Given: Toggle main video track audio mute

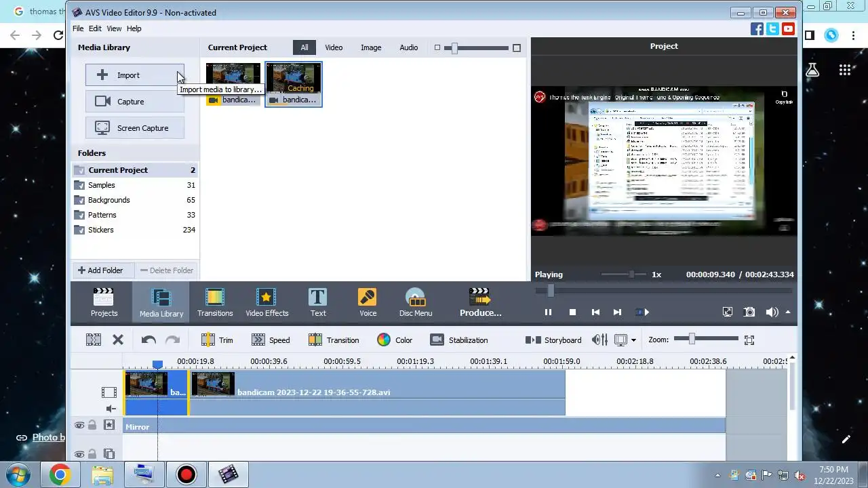Looking at the screenshot, I should [x=110, y=409].
